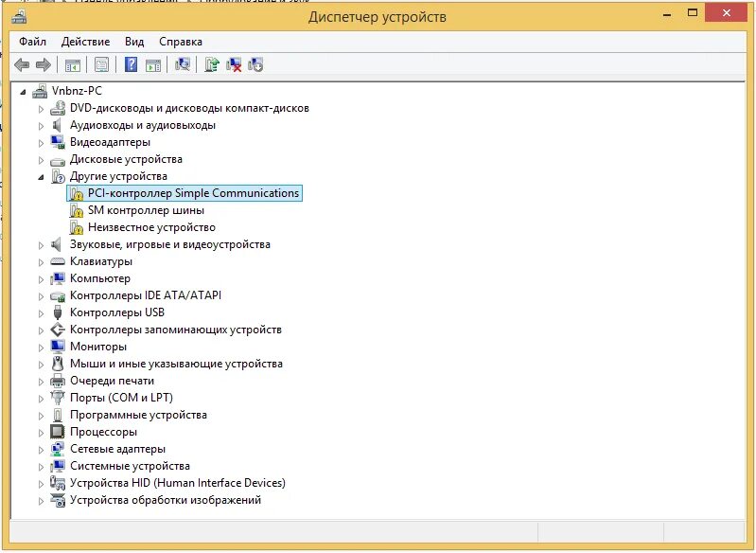Screen dimensions: 756x553
Task: Click the Очереди печати printer icon
Action: [x=58, y=381]
